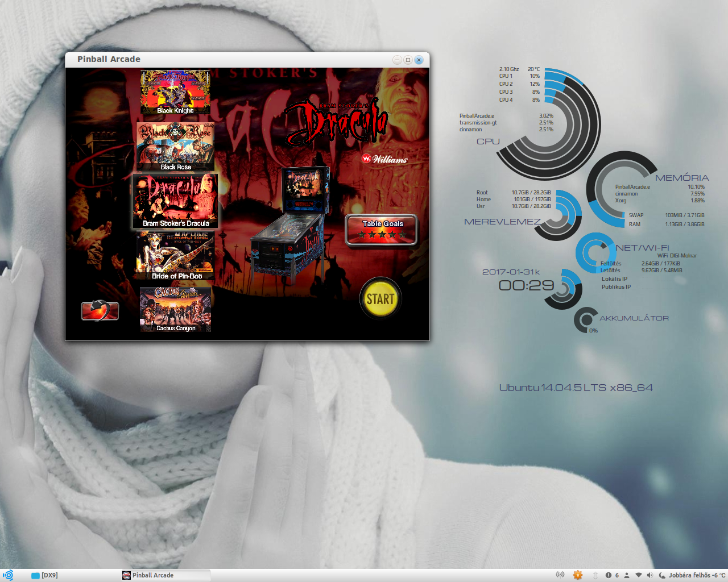Select the Black Knight table thumbnail
The image size is (728, 582).
[175, 93]
